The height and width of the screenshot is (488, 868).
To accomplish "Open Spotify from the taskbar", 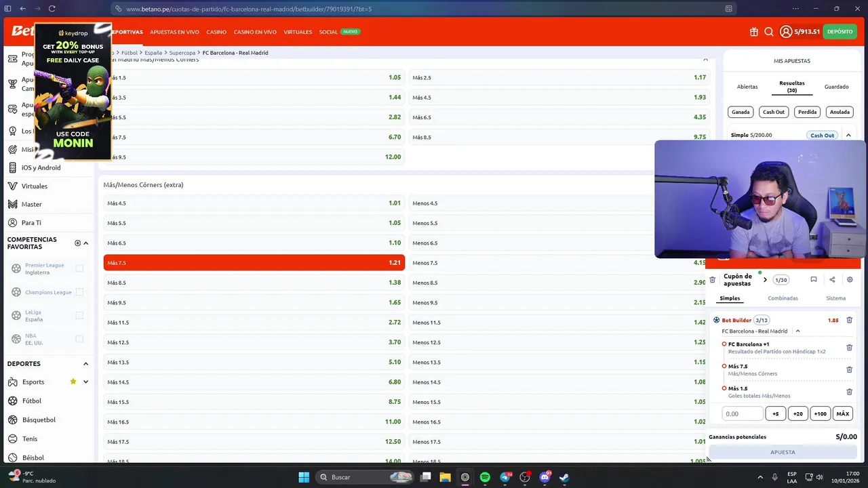I will point(485,477).
